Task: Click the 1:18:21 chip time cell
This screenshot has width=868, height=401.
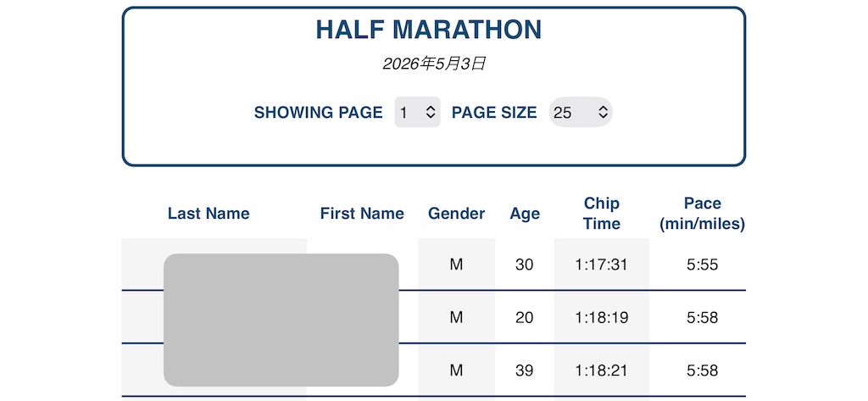Action: [602, 370]
